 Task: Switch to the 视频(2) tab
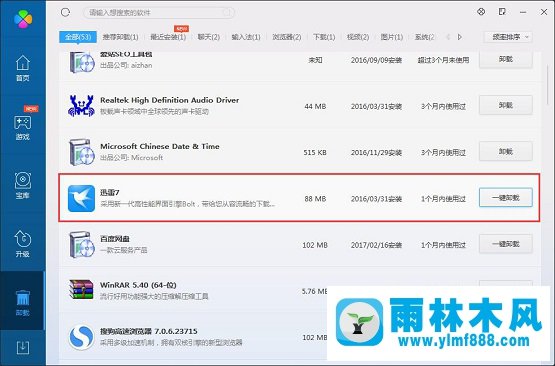pyautogui.click(x=358, y=37)
